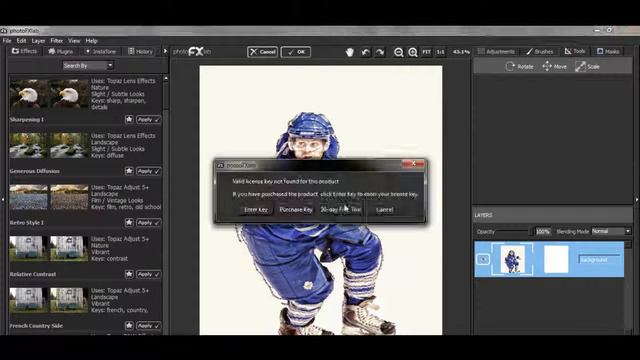Zoom in on the canvas

413,52
